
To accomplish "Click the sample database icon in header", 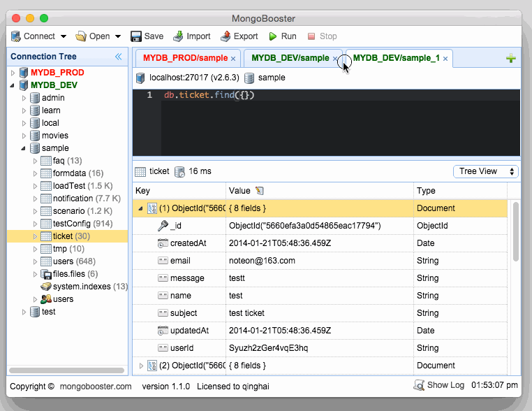I will point(249,78).
